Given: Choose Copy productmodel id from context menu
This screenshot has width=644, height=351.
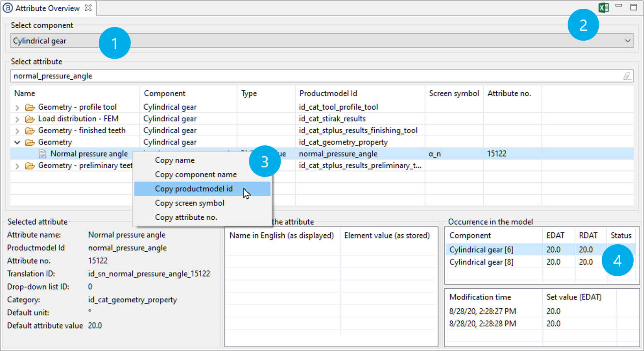Looking at the screenshot, I should pyautogui.click(x=194, y=189).
